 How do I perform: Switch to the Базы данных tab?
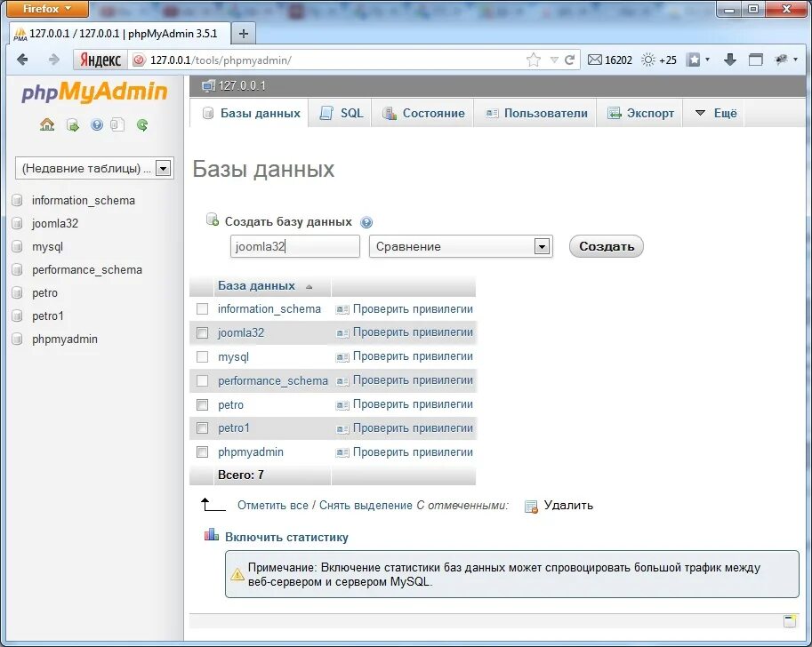[x=249, y=113]
